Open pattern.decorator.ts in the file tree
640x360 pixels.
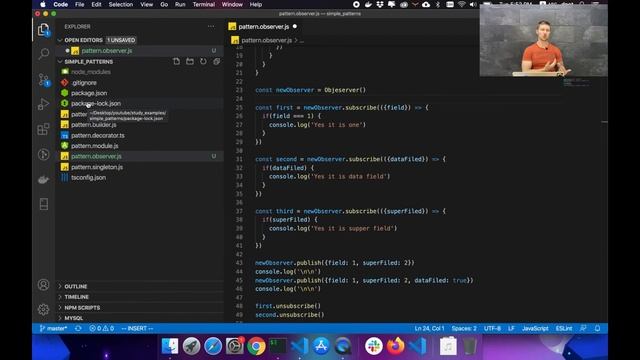(98, 136)
